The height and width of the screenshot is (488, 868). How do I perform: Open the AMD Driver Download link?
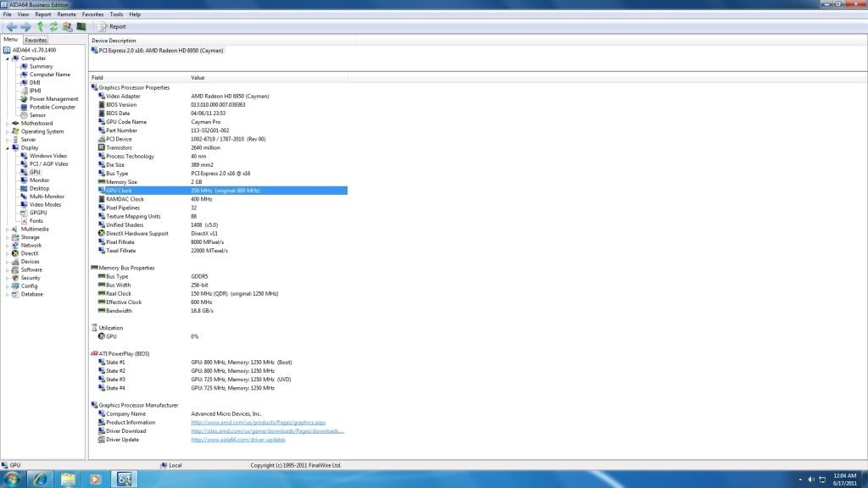[x=267, y=431]
